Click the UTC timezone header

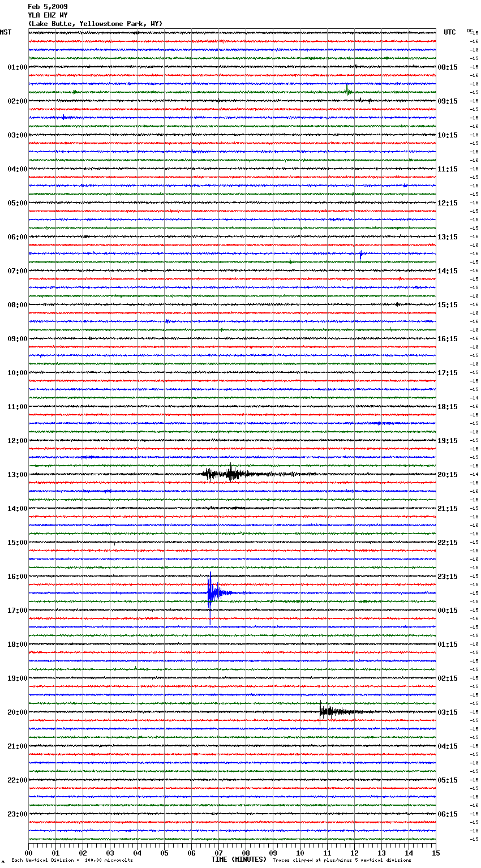point(450,32)
